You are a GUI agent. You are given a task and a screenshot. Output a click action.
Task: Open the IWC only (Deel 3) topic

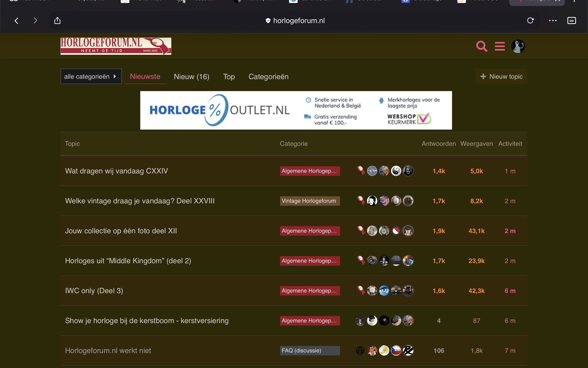click(x=94, y=291)
